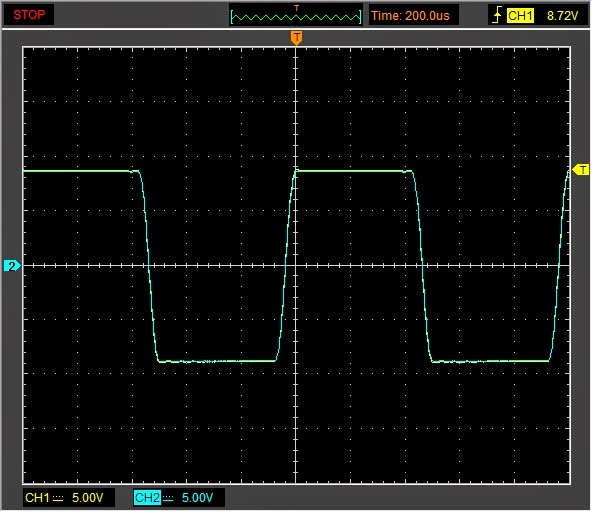Click the yellow trigger level arrow on right edge
592x512 pixels.
click(581, 170)
